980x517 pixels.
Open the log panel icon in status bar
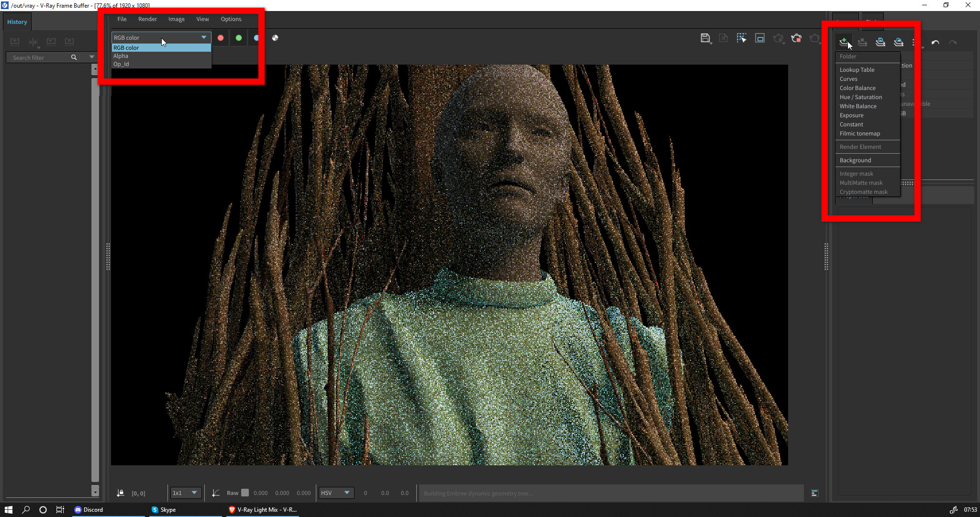point(814,493)
